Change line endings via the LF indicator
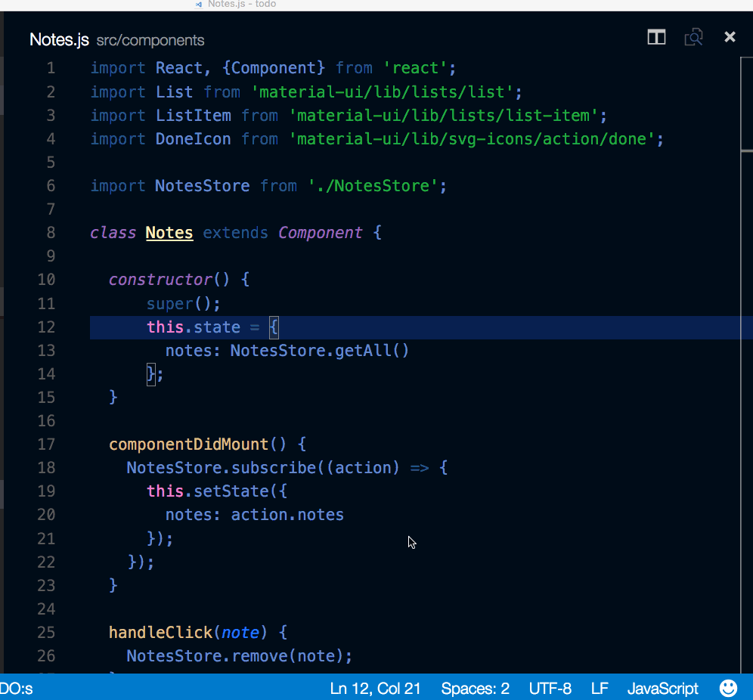Viewport: 753px width, 700px height. [x=599, y=688]
